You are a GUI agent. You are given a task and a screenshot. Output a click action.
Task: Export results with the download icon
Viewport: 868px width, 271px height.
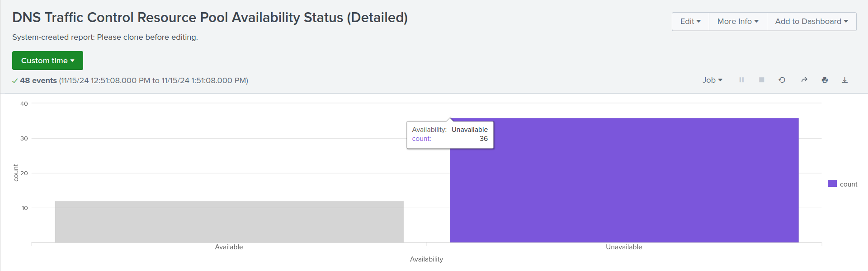tap(844, 80)
